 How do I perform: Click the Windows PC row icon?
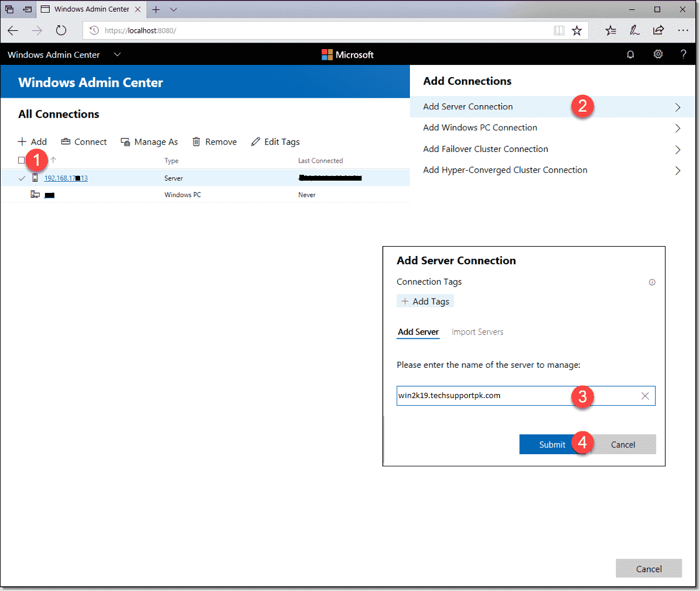(x=35, y=194)
